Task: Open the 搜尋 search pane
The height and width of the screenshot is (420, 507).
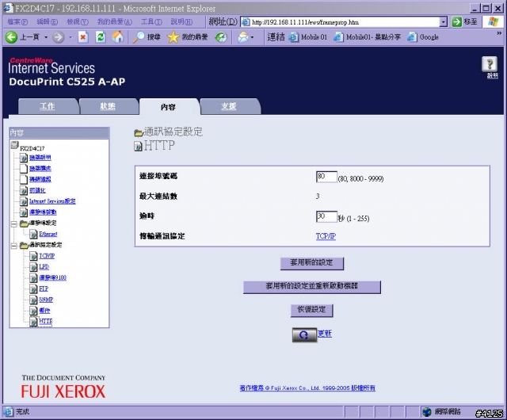Action: pyautogui.click(x=147, y=37)
